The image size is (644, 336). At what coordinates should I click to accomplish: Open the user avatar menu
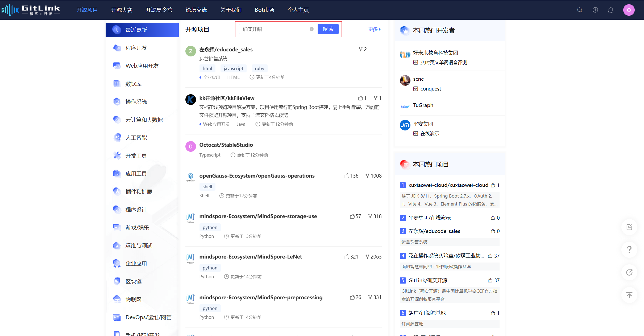629,10
